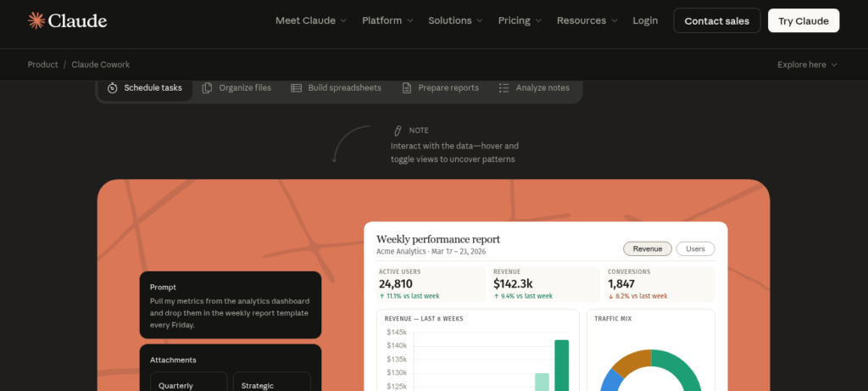
Task: Click the Conversions 1,847 stat card
Action: [x=659, y=284]
